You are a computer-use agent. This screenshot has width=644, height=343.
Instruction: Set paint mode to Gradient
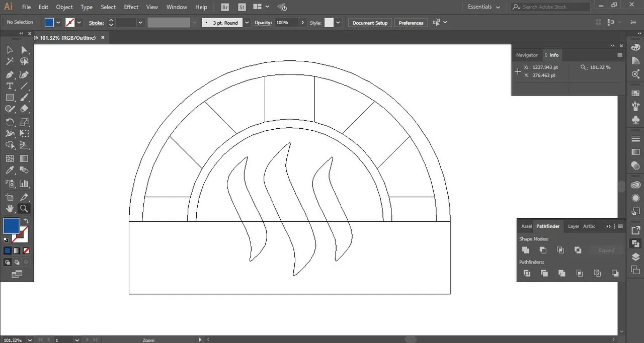point(17,250)
